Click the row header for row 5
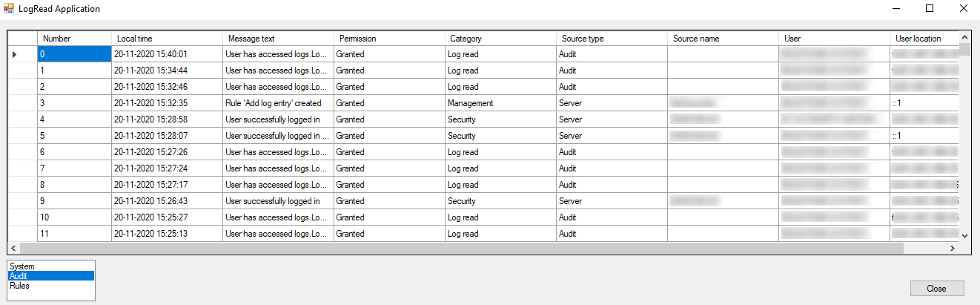The height and width of the screenshot is (305, 980). point(22,136)
